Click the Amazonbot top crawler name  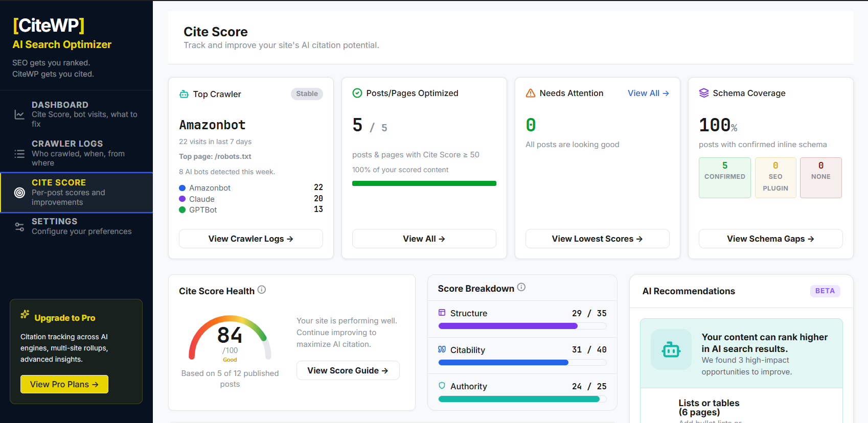pos(213,125)
